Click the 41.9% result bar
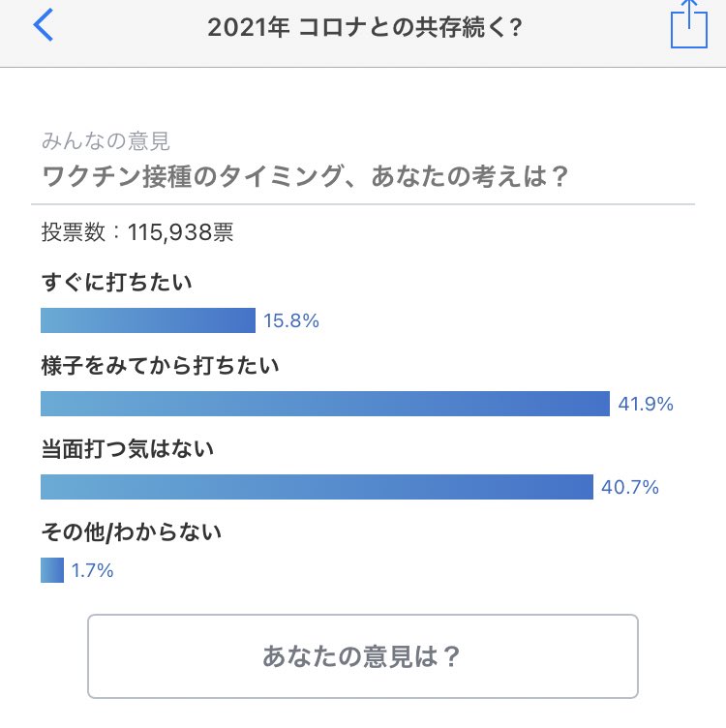This screenshot has height=728, width=726. point(325,404)
